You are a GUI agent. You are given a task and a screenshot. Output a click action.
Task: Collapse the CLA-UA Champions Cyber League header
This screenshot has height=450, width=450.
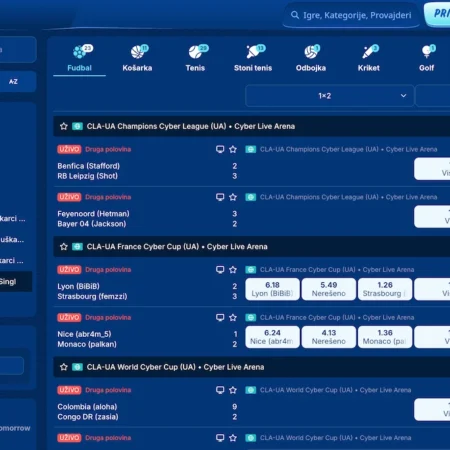pyautogui.click(x=252, y=126)
